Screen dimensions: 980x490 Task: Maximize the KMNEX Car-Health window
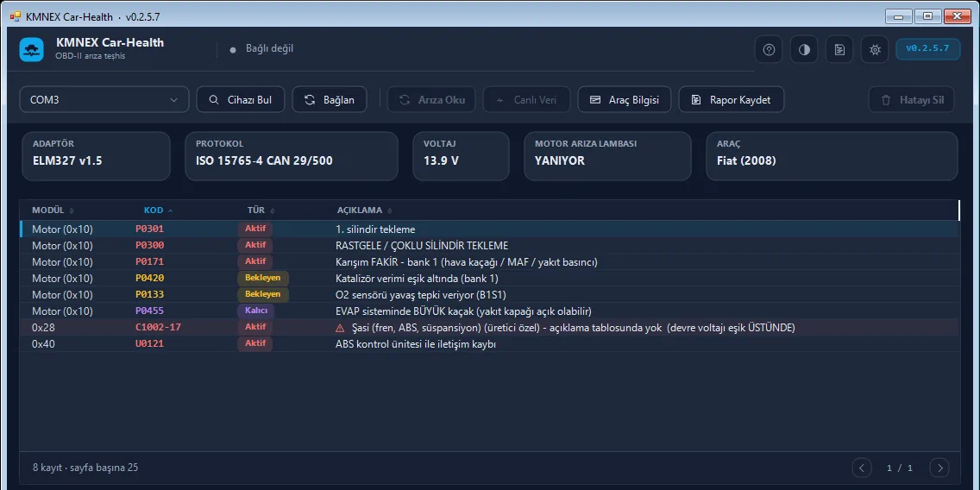(928, 16)
